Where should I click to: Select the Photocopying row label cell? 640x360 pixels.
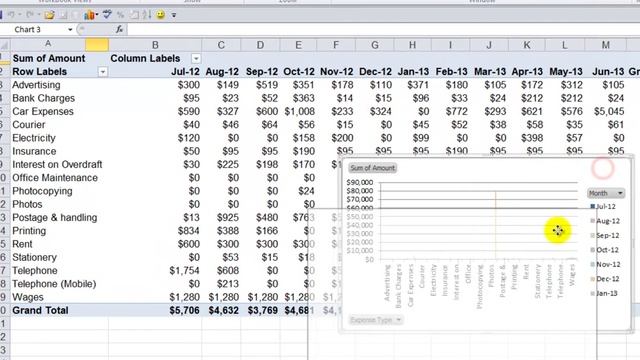pos(59,191)
